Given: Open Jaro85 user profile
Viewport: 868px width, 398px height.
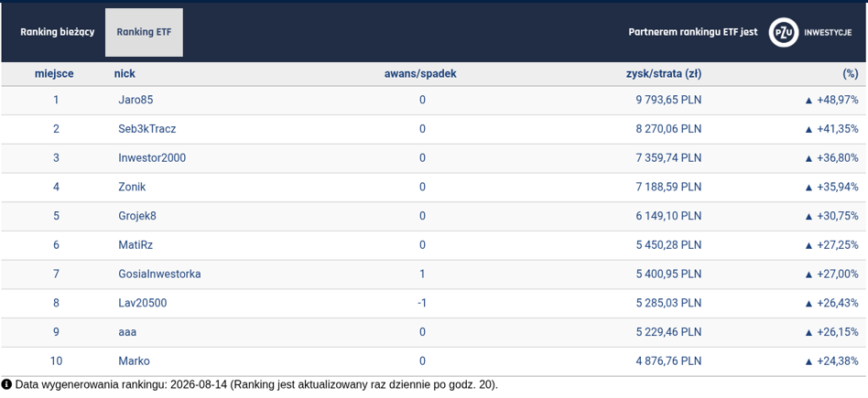Looking at the screenshot, I should click(x=136, y=101).
